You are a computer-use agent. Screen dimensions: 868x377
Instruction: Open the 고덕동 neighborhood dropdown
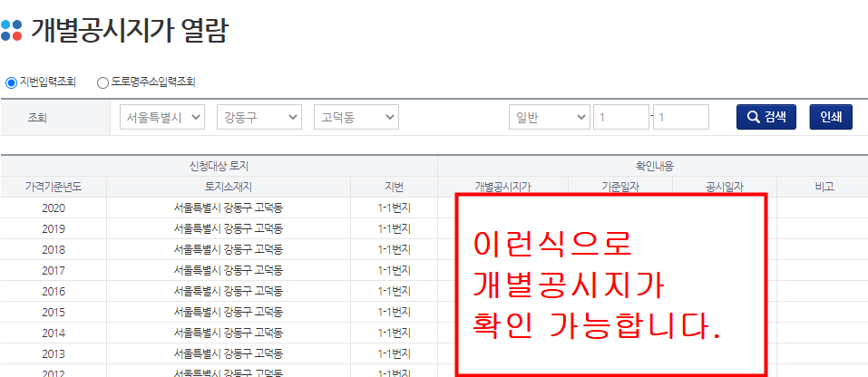(x=356, y=117)
